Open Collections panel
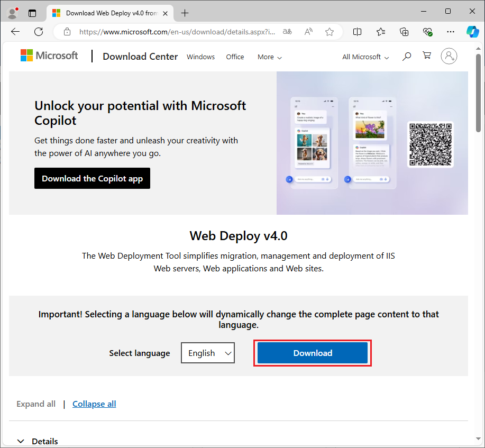Viewport: 485px width, 448px height. pyautogui.click(x=404, y=32)
